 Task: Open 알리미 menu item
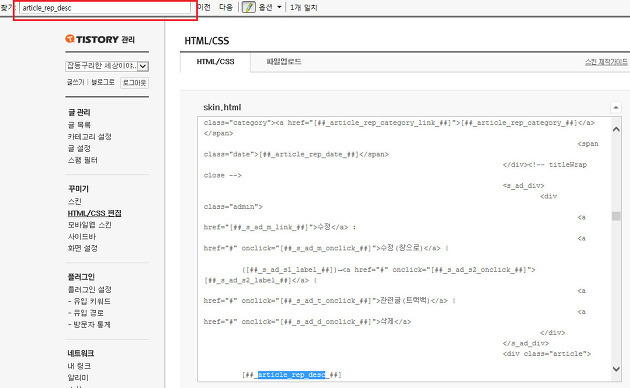(78, 377)
